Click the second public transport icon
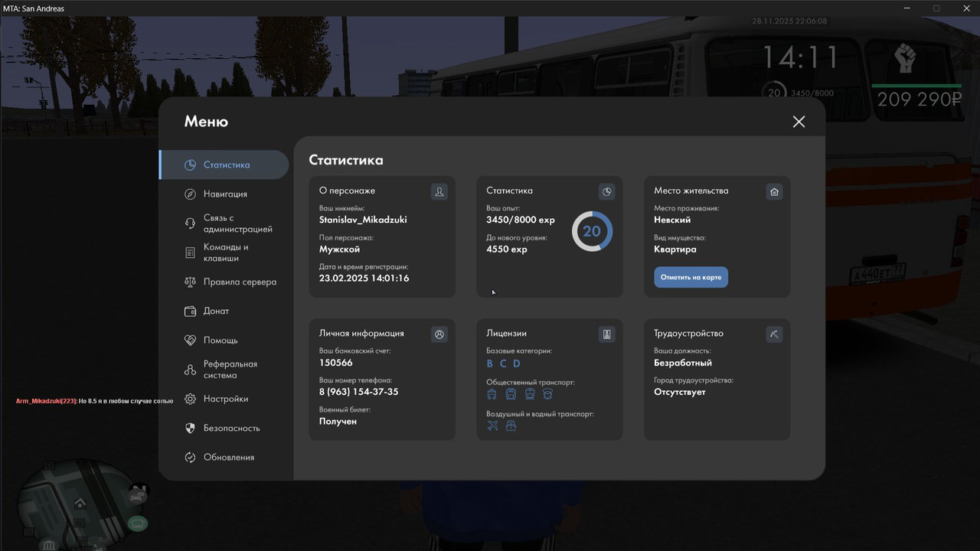 [511, 394]
